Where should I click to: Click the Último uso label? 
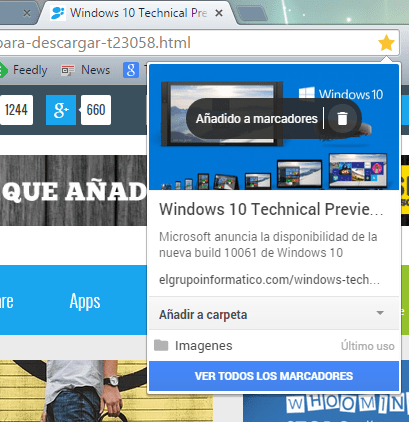click(x=368, y=346)
